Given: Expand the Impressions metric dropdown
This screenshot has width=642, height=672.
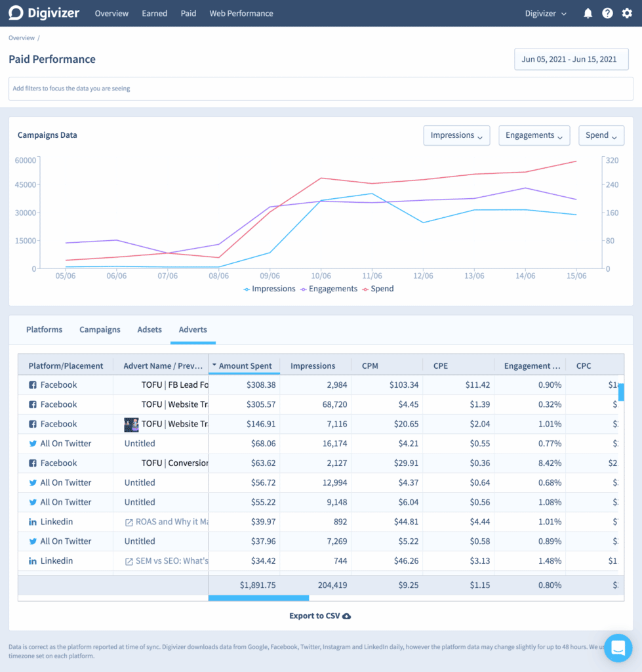Looking at the screenshot, I should [x=456, y=135].
